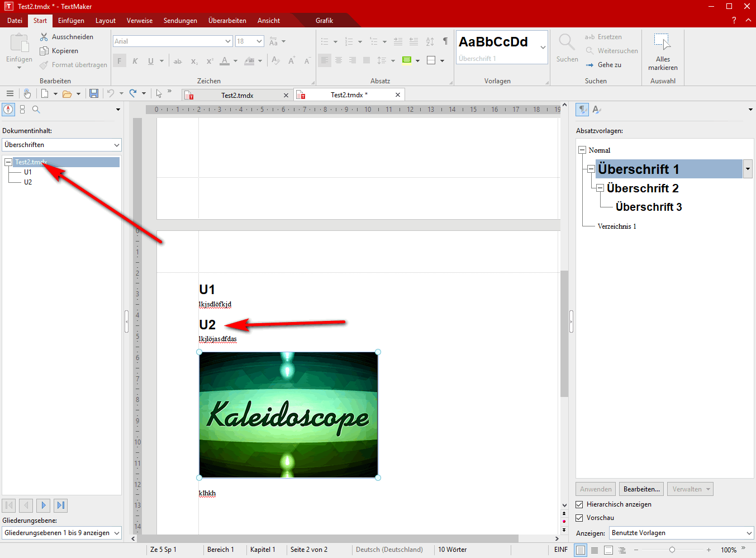Click the center alignment icon
Image resolution: width=756 pixels, height=558 pixels.
coord(339,60)
